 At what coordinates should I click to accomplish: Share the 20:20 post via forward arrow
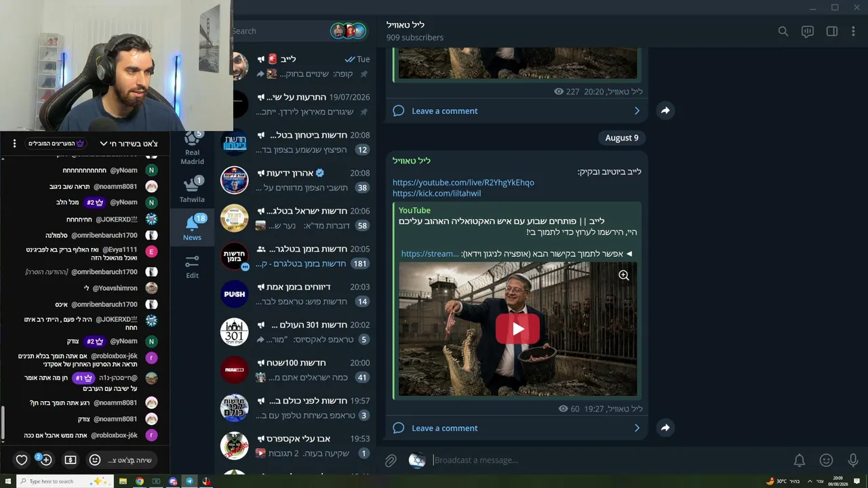click(x=665, y=110)
